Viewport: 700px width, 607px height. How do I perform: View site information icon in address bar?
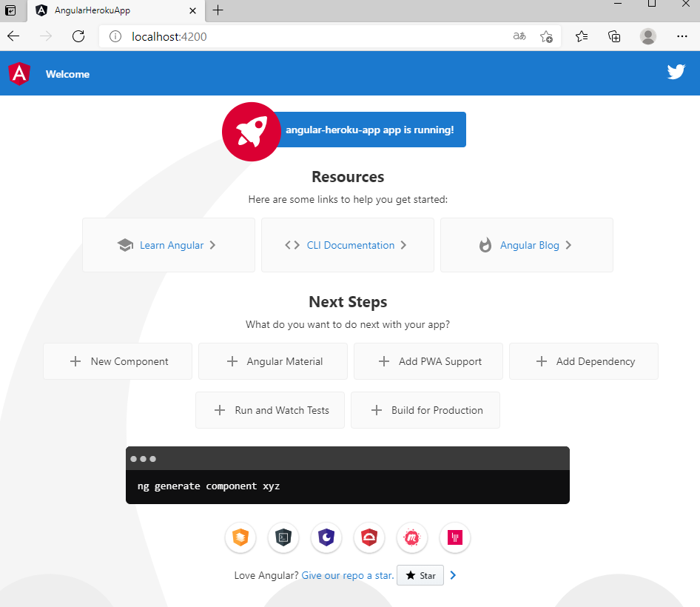[115, 36]
